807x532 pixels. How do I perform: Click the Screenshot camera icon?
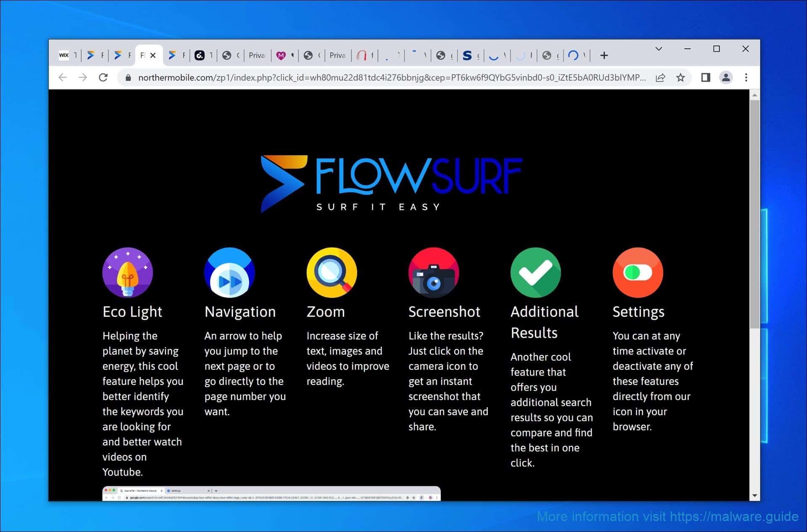click(x=433, y=272)
